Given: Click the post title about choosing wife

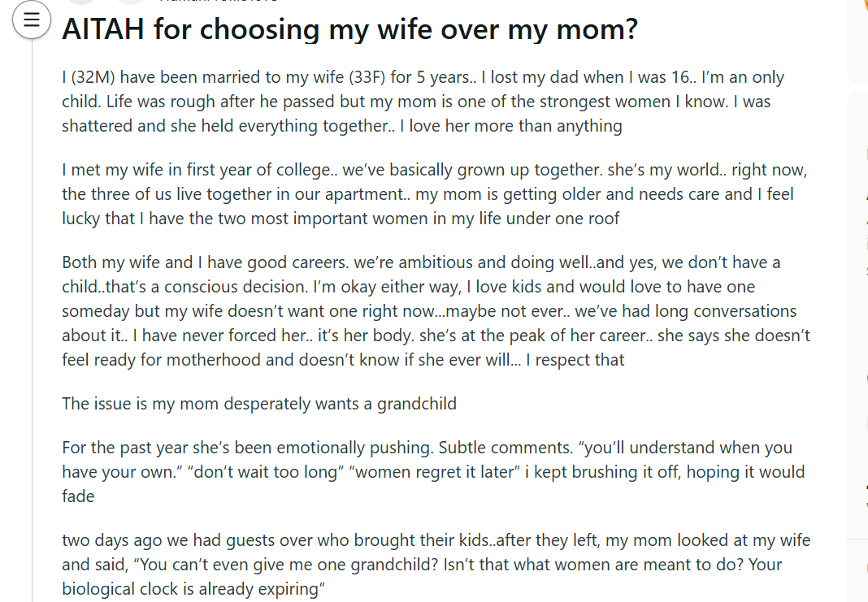Looking at the screenshot, I should click(349, 29).
